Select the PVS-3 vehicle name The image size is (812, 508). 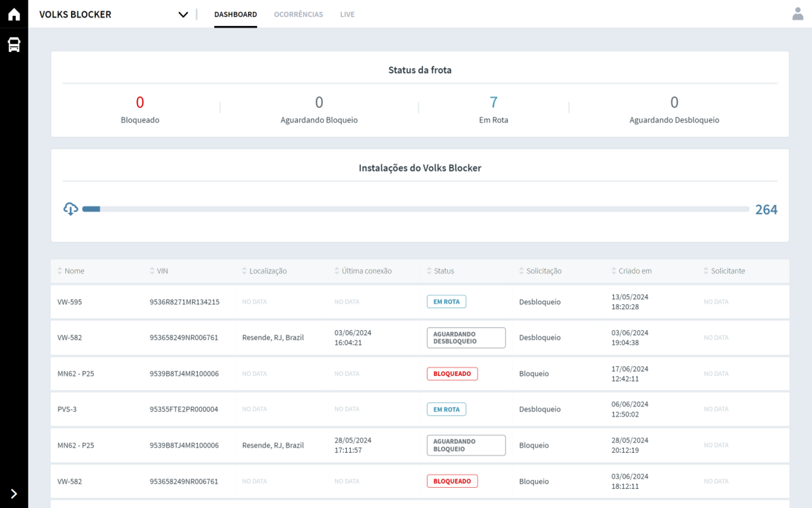pos(67,410)
